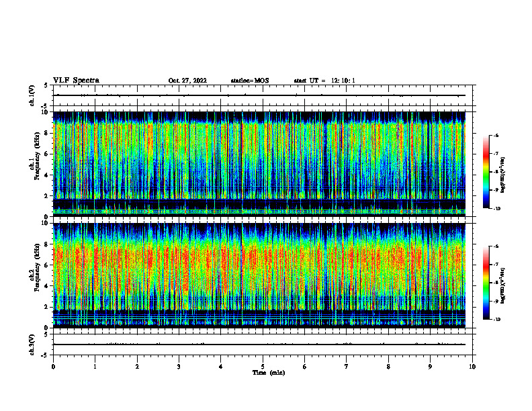Click the ch.1 spectrogram panel
The height and width of the screenshot is (411, 532).
(x=259, y=164)
